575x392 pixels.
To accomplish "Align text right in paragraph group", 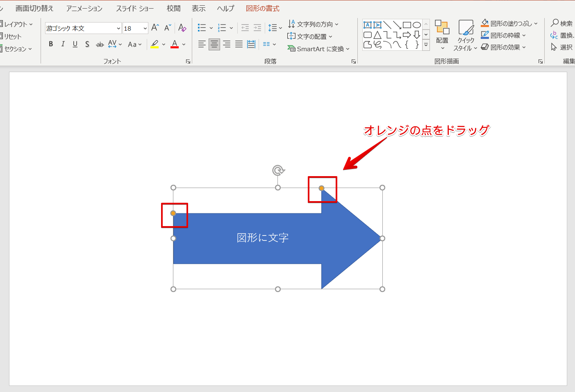I will coord(227,44).
